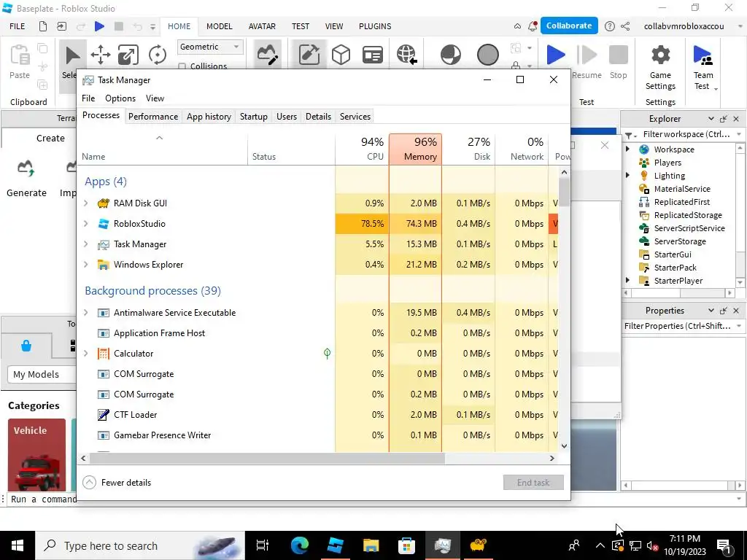This screenshot has width=747, height=560.
Task: Expand the RobloxStudio process row
Action: 86,224
